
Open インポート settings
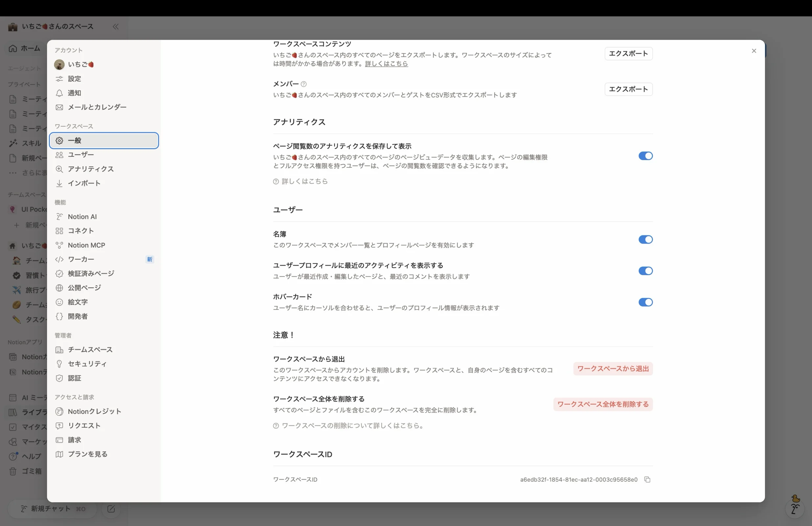104,183
